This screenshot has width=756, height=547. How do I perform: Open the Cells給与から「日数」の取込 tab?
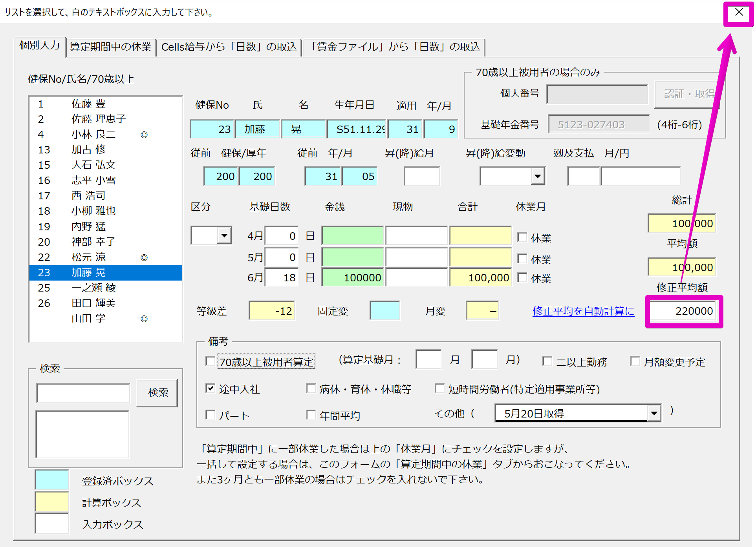click(x=229, y=47)
